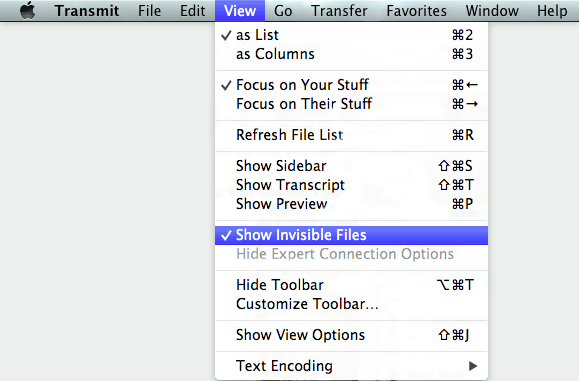Toggle Show Invisible Files off
The image size is (579, 381).
click(351, 235)
